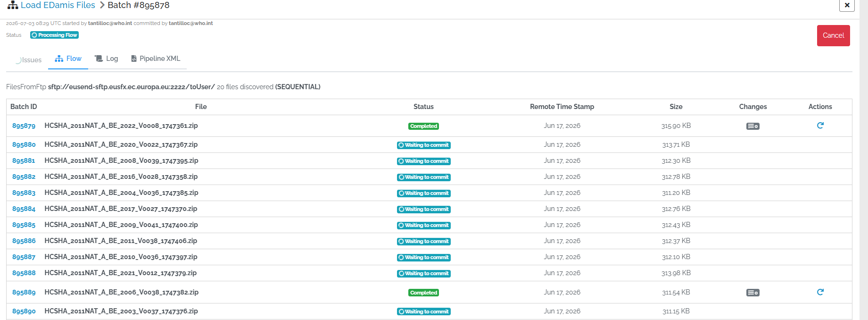The height and width of the screenshot is (320, 868).
Task: Click Waiting to commit badge for batch 895880
Action: tap(423, 145)
